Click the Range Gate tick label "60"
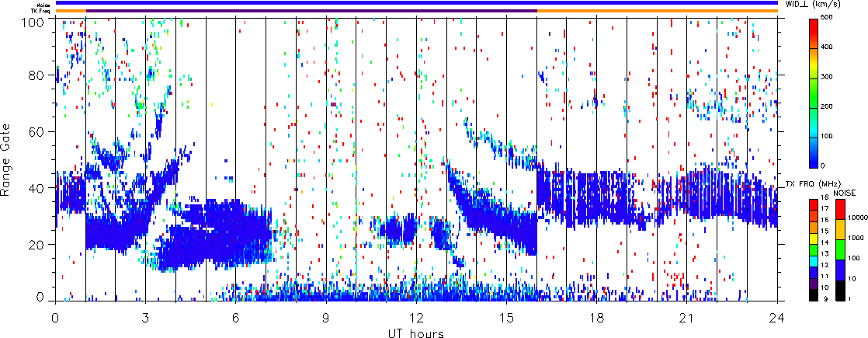Image resolution: width=868 pixels, height=338 pixels. click(x=36, y=132)
